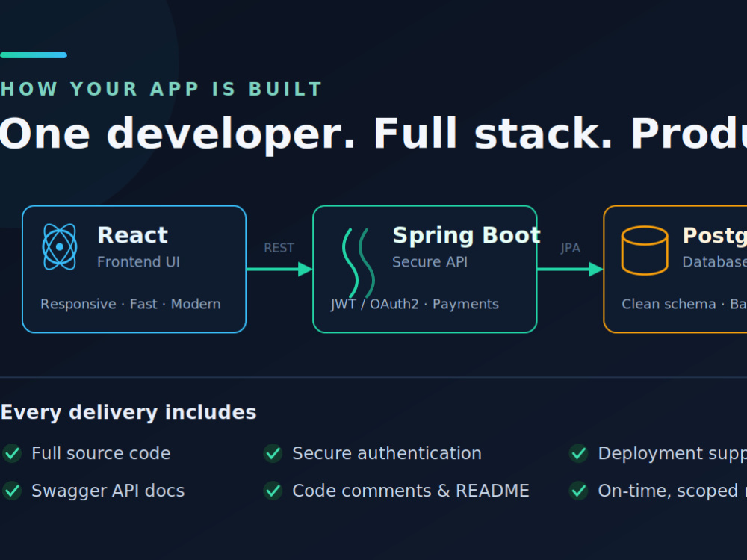This screenshot has height=560, width=747.
Task: Click the Postg heading in the orange card
Action: pos(715,236)
